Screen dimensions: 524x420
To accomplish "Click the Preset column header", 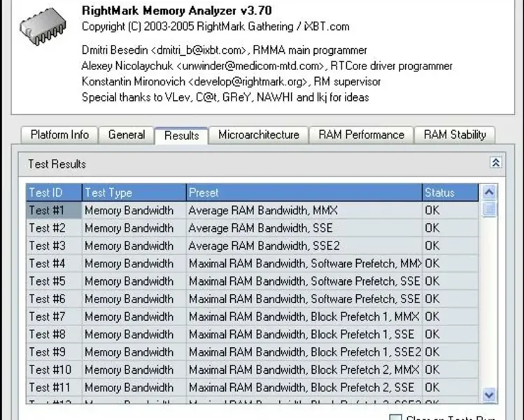I will 304,192.
